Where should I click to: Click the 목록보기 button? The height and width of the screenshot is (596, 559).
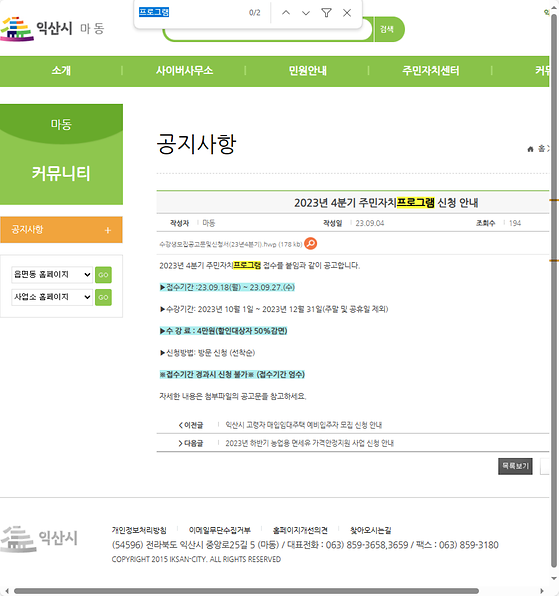[x=515, y=466]
